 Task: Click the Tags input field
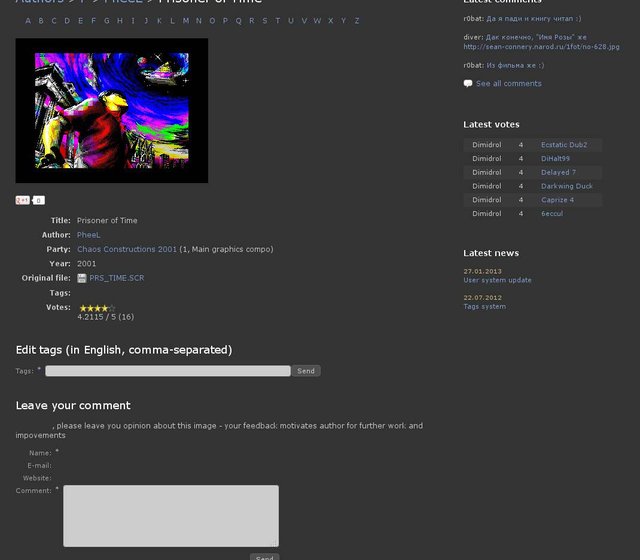click(x=168, y=371)
